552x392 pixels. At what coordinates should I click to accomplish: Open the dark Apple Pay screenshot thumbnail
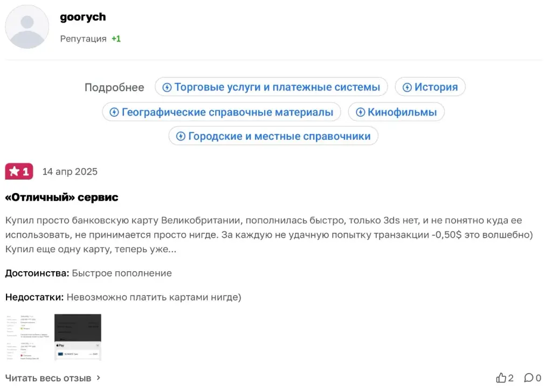78,338
